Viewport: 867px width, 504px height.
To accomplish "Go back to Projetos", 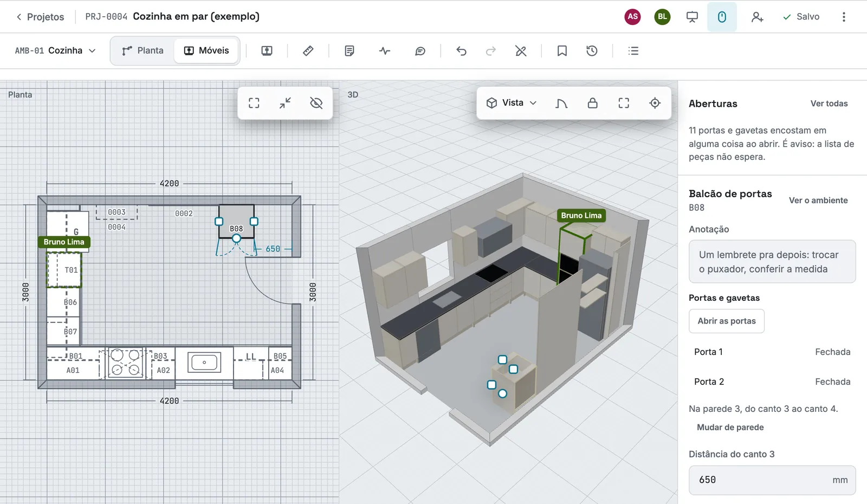I will pos(40,17).
